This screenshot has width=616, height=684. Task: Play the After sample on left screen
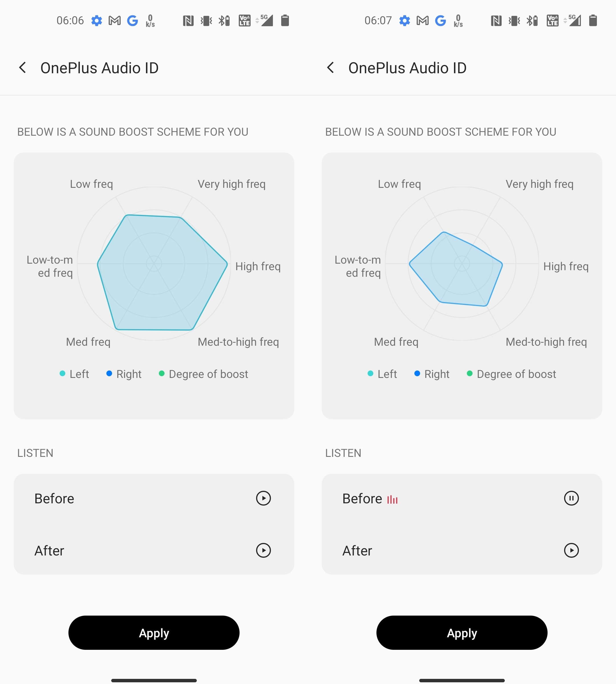[x=263, y=550]
